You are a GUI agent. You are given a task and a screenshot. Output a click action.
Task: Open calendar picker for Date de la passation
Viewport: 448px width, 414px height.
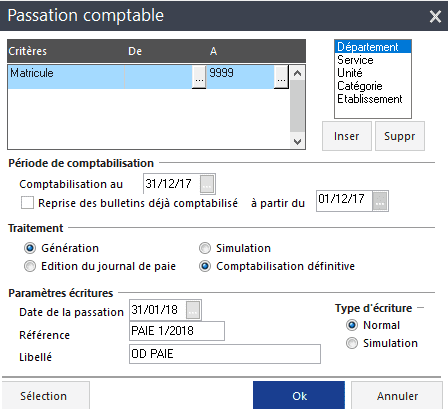coord(193,310)
